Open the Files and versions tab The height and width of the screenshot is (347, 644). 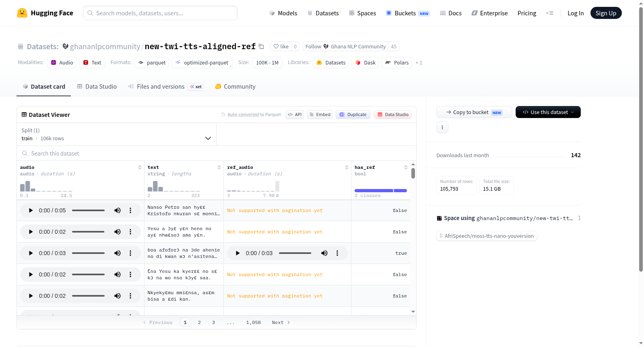(x=166, y=87)
